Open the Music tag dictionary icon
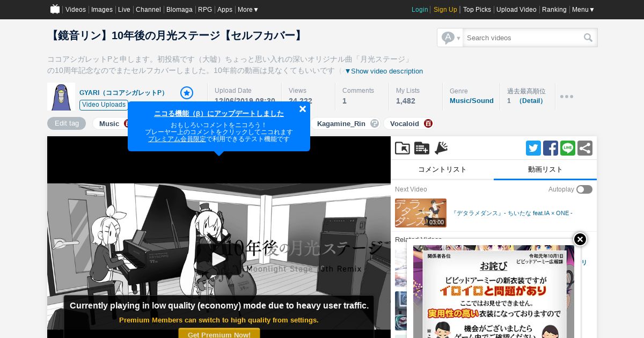This screenshot has width=644, height=338. pos(127,123)
